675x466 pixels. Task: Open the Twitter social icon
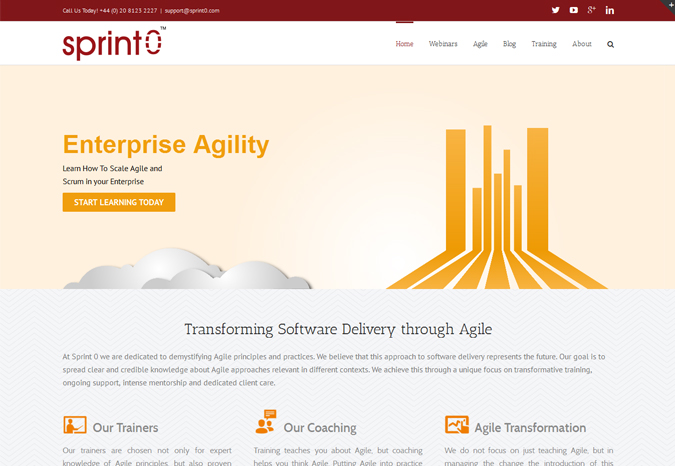555,10
